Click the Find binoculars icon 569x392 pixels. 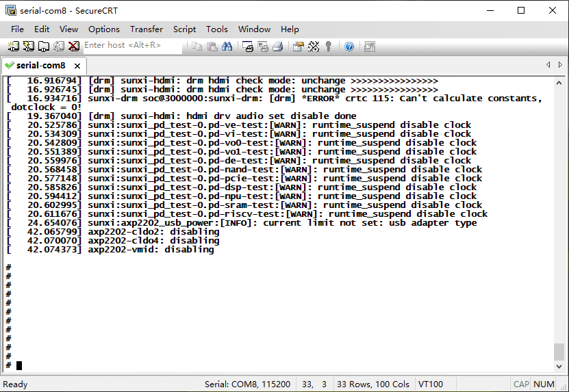pos(227,47)
